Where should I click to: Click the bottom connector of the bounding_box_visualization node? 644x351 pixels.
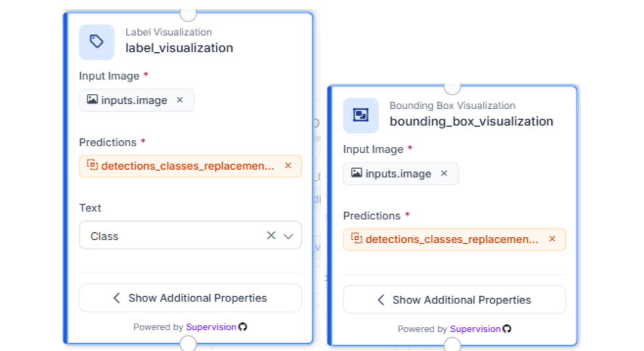[452, 344]
